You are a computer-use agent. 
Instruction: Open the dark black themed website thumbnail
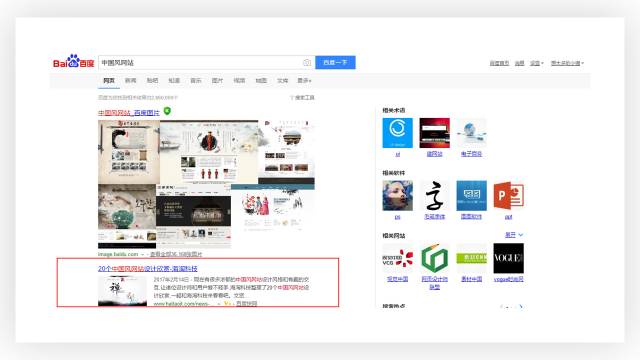(x=193, y=216)
